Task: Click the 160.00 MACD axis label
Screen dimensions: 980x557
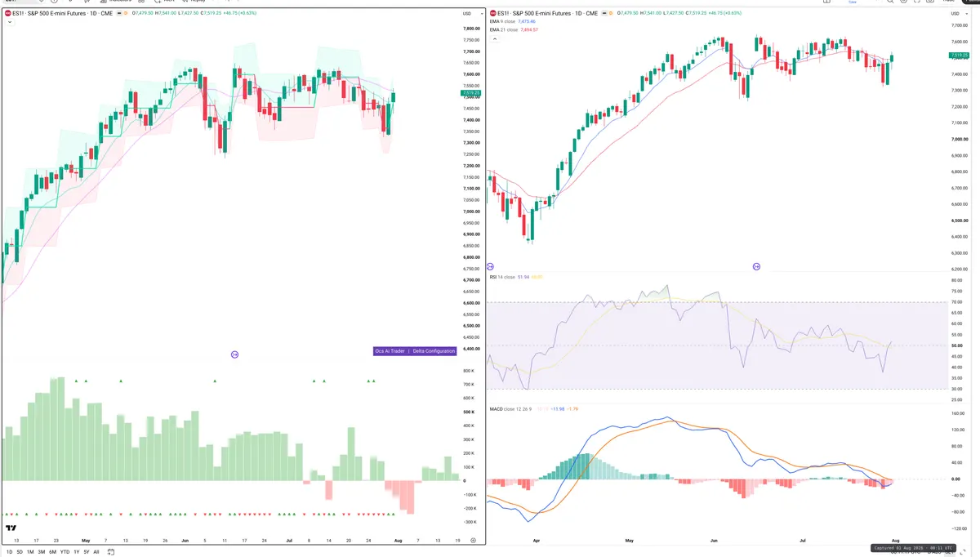Action: coord(957,413)
